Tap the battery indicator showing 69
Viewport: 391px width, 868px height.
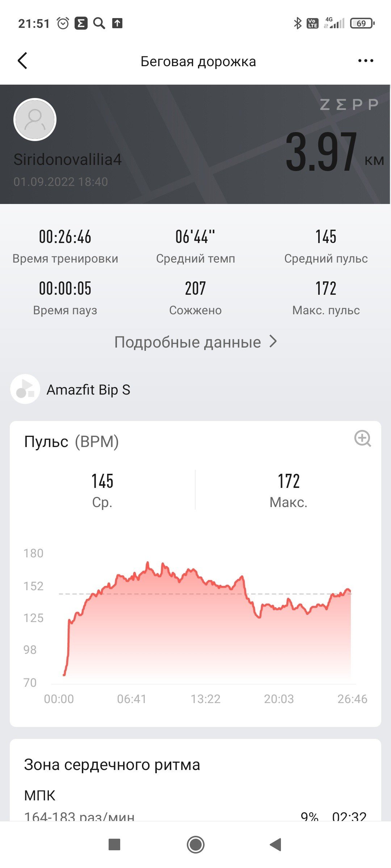[x=362, y=24]
